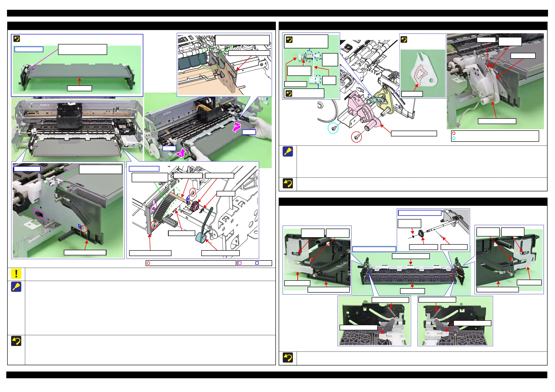The height and width of the screenshot is (392, 555).
Task: Click the blue-outlined label box in the paper tray photo
Action: (x=29, y=49)
